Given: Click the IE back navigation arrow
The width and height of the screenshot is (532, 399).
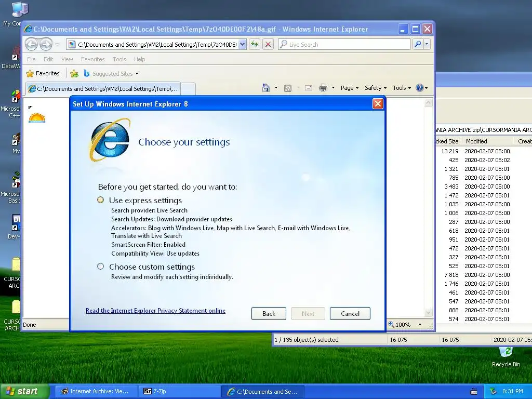Looking at the screenshot, I should [x=31, y=44].
